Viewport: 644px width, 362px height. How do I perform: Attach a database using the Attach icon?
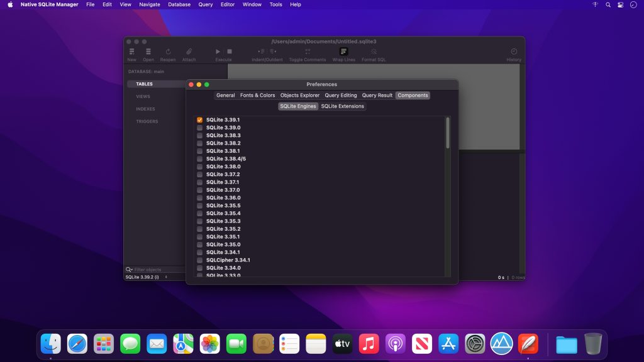tap(188, 52)
